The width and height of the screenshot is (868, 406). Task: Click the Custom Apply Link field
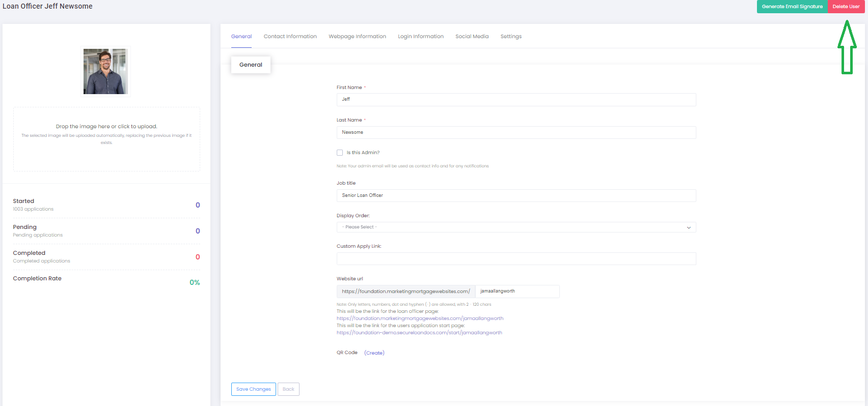[516, 258]
